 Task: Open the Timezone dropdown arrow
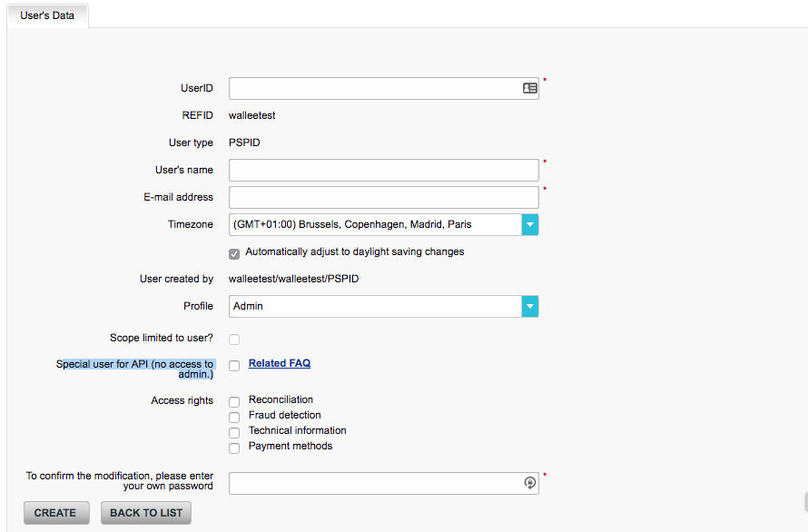pyautogui.click(x=530, y=224)
